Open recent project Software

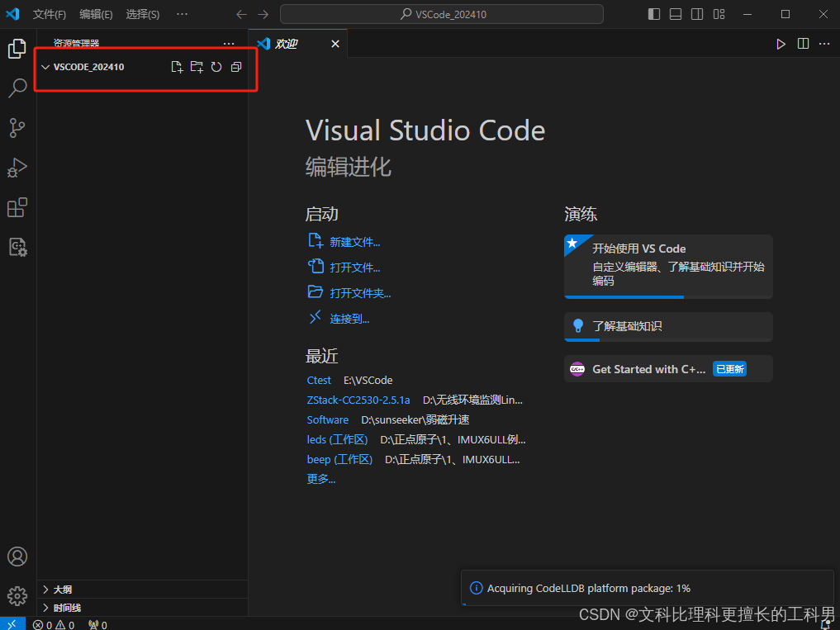coord(327,419)
